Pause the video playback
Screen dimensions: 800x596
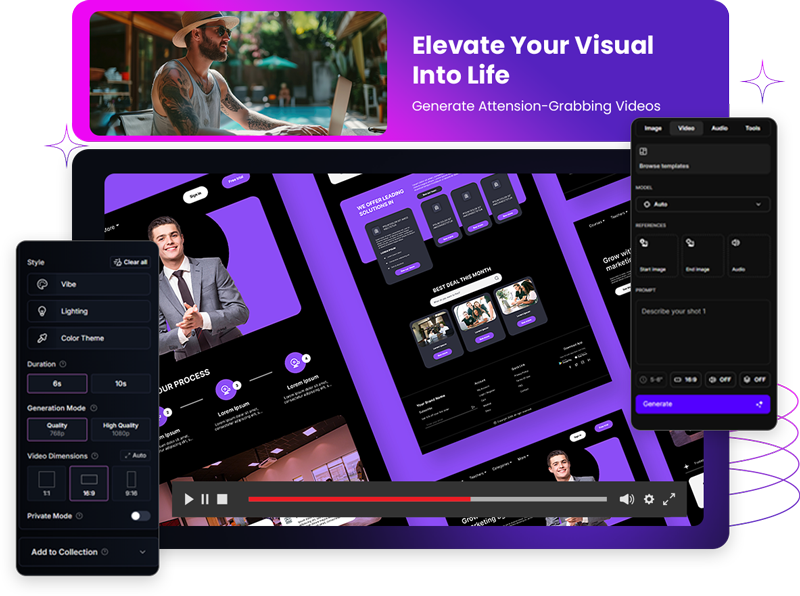tap(205, 499)
